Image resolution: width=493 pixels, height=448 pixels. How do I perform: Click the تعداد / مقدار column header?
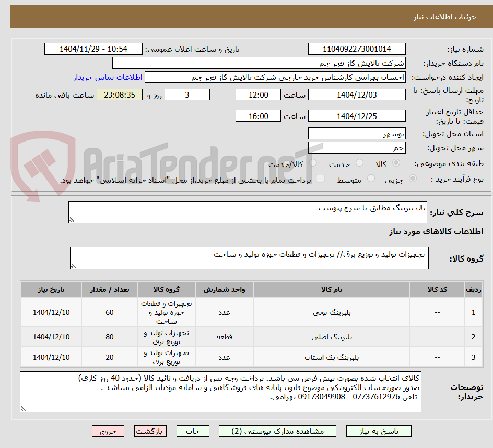click(110, 290)
